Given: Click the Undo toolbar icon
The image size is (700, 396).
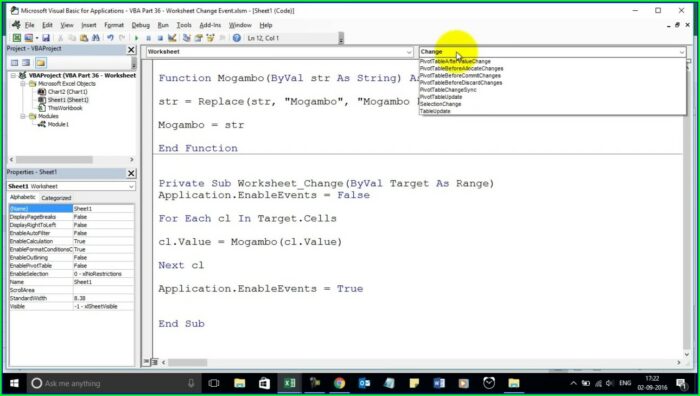Looking at the screenshot, I should [x=110, y=38].
